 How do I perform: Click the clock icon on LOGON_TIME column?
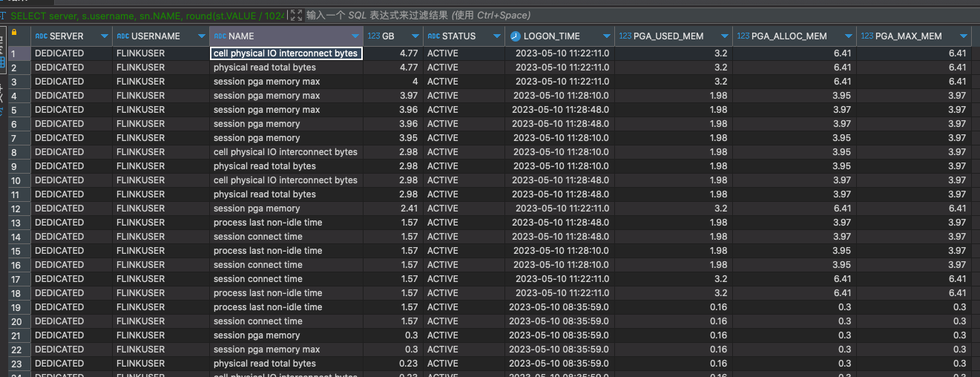coord(516,36)
